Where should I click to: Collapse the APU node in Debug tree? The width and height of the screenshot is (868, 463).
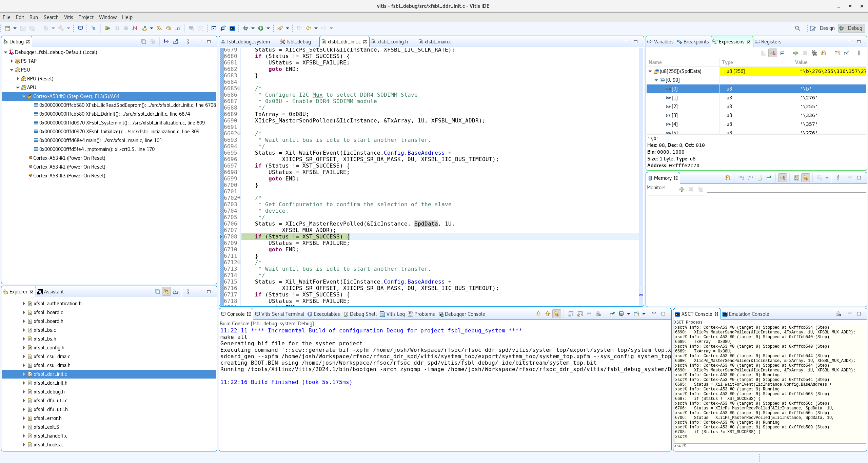(18, 88)
